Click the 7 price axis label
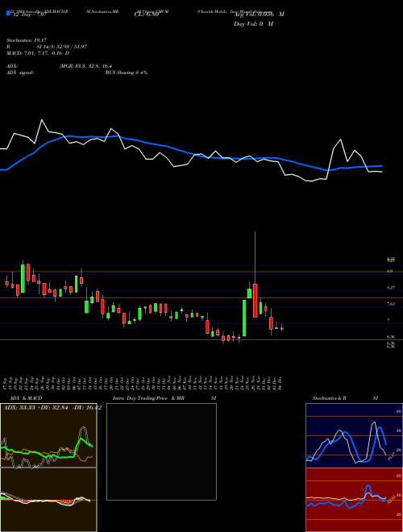This screenshot has width=403, height=532. tap(388, 320)
